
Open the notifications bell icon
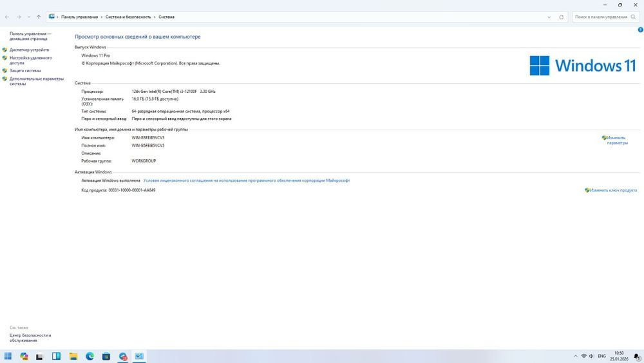[637, 357]
